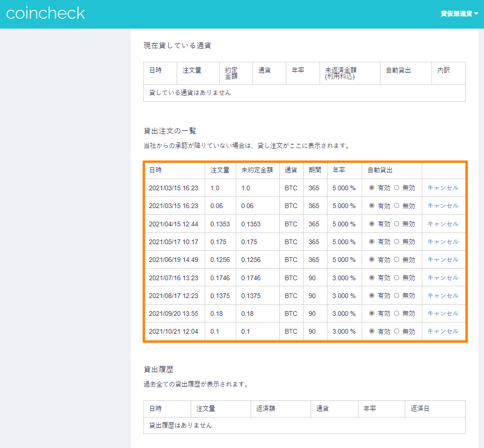Cancel the 2021/03/15 1.0 BTC order

pos(443,188)
